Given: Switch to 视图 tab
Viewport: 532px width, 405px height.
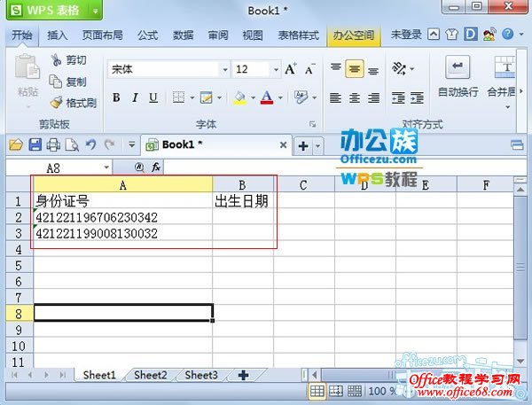Looking at the screenshot, I should 253,35.
